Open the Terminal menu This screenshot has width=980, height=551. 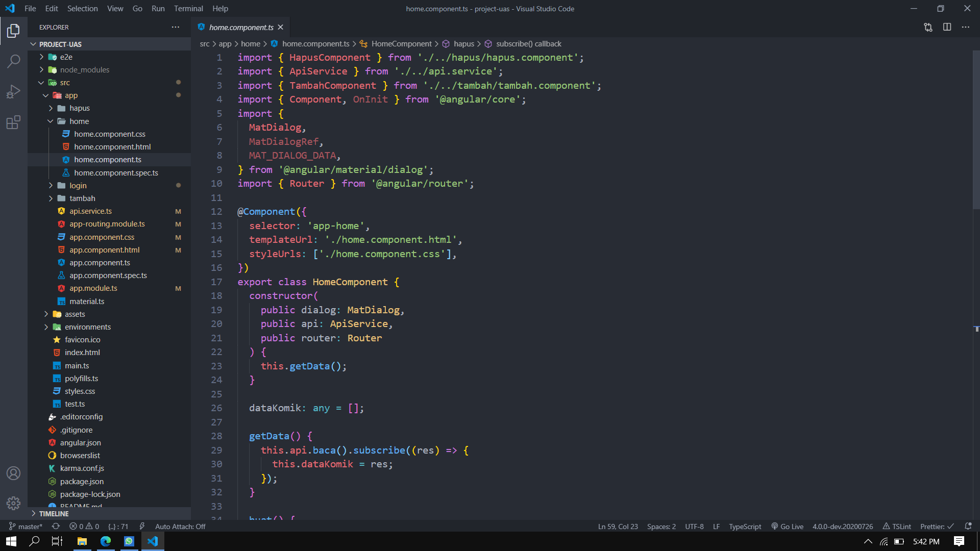[x=188, y=9]
